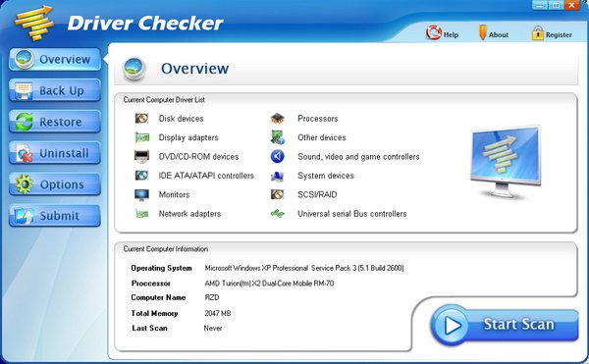Click the Help lifebuoy icon
Viewport: 589px width, 364px height.
click(434, 33)
